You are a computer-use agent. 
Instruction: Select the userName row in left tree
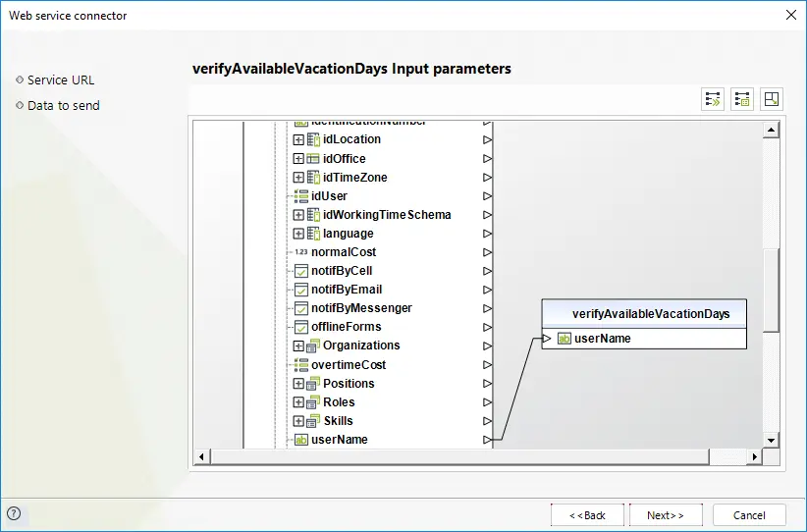coord(339,440)
